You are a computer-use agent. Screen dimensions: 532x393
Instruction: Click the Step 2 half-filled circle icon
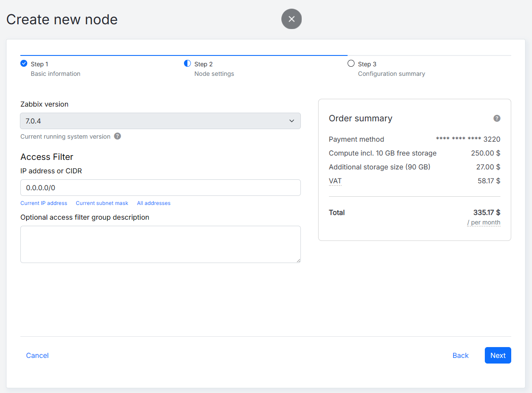coord(187,63)
